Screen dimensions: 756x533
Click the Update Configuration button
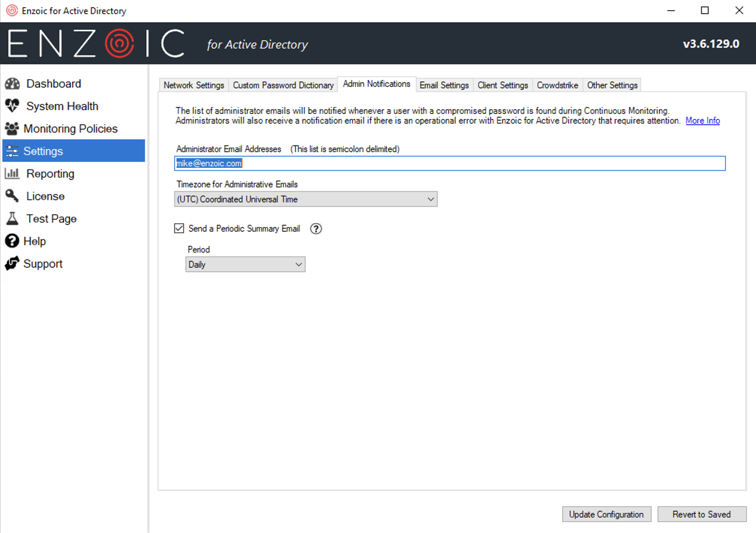(606, 514)
